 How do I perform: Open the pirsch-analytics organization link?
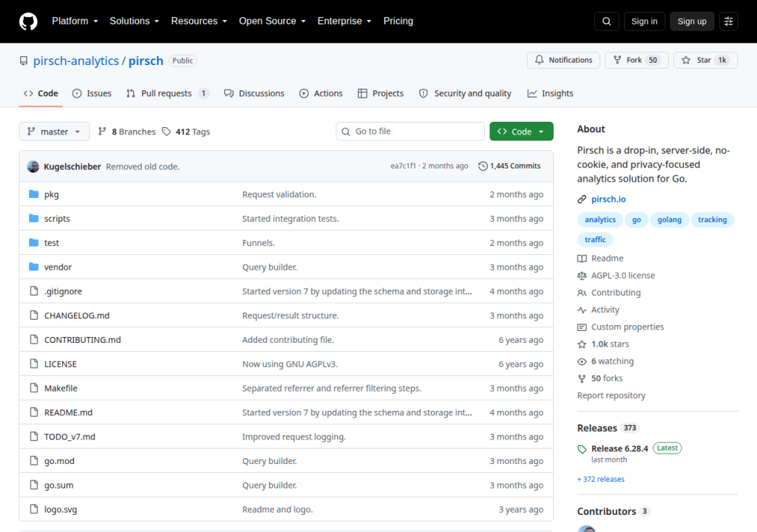pyautogui.click(x=76, y=61)
